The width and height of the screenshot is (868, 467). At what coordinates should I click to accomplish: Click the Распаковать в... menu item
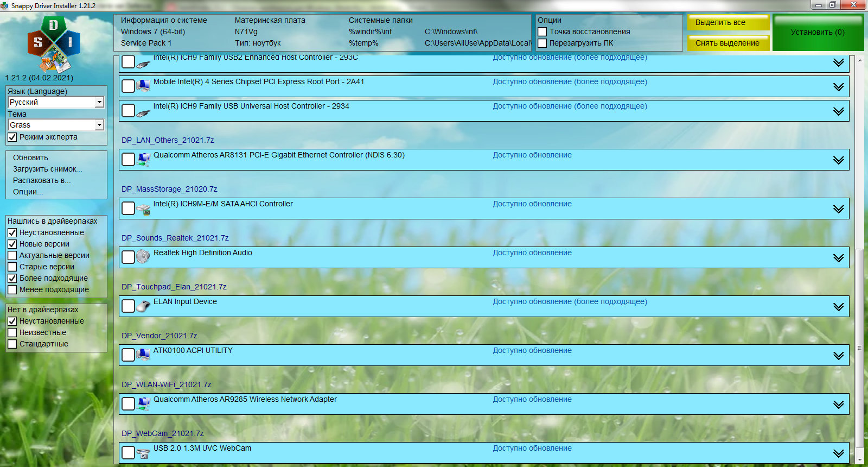42,180
